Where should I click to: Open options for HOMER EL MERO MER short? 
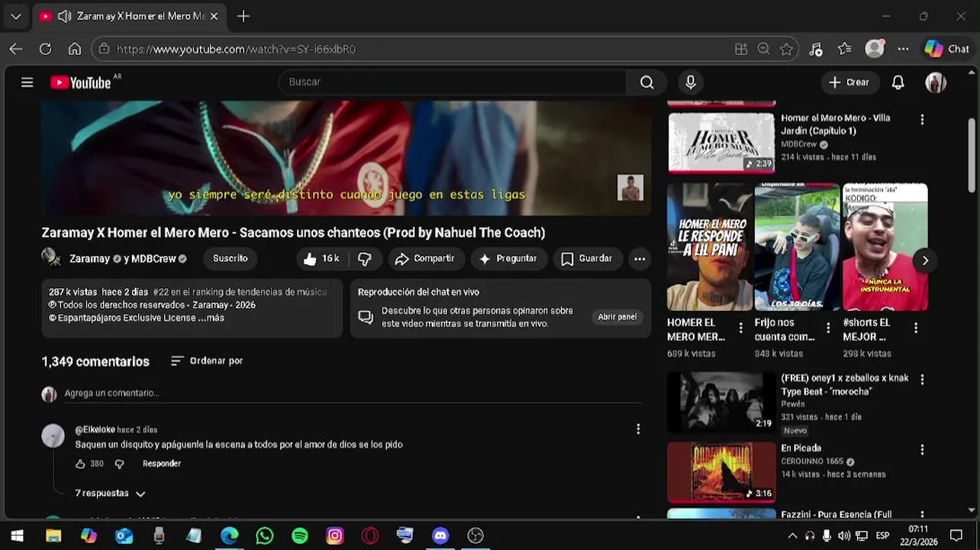(x=740, y=328)
